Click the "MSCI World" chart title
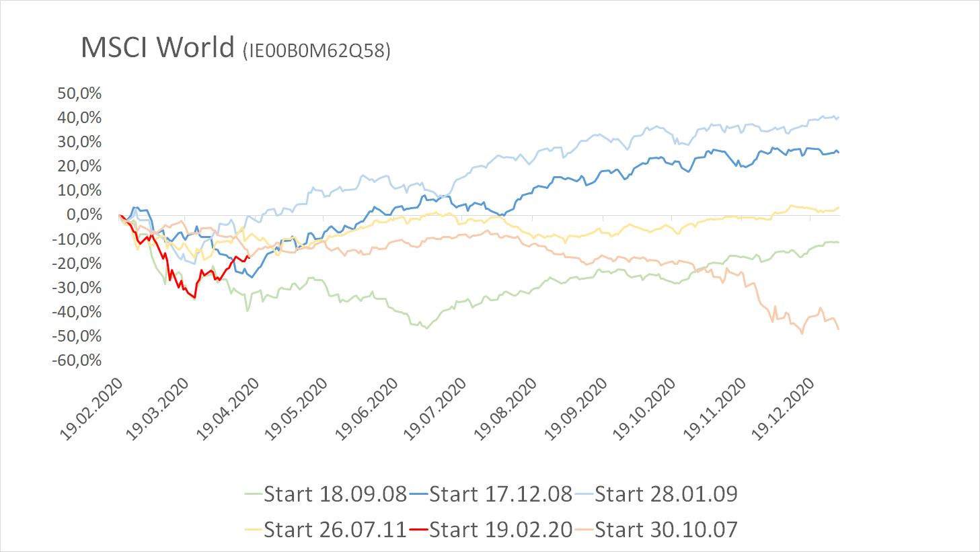The height and width of the screenshot is (552, 980). pyautogui.click(x=157, y=48)
